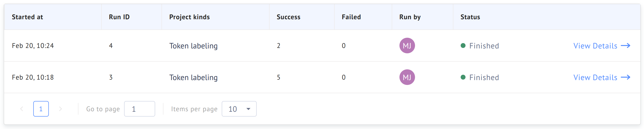Click the green Finished status dot for run 3
Image resolution: width=644 pixels, height=129 pixels.
click(463, 77)
